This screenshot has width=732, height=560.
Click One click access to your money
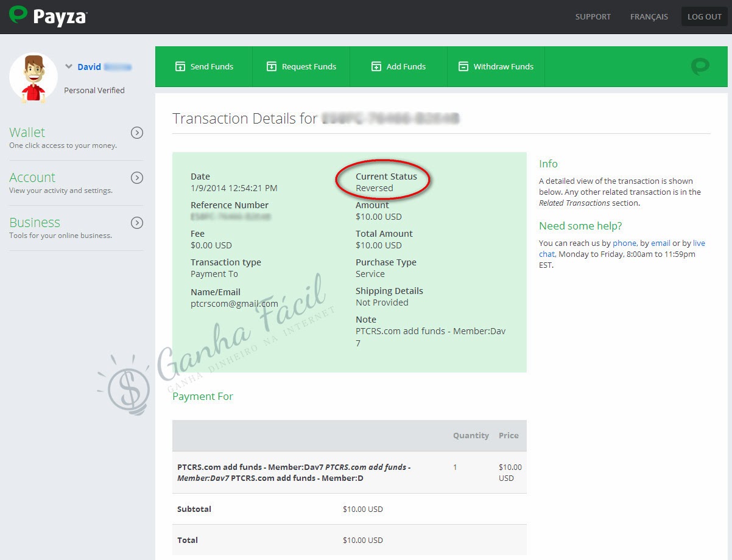(63, 145)
